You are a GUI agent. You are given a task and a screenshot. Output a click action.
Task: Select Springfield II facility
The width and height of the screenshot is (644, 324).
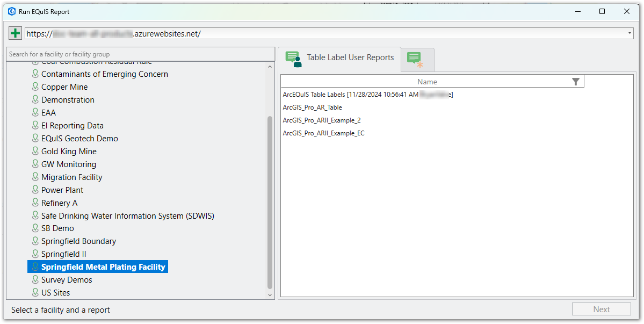(x=64, y=254)
